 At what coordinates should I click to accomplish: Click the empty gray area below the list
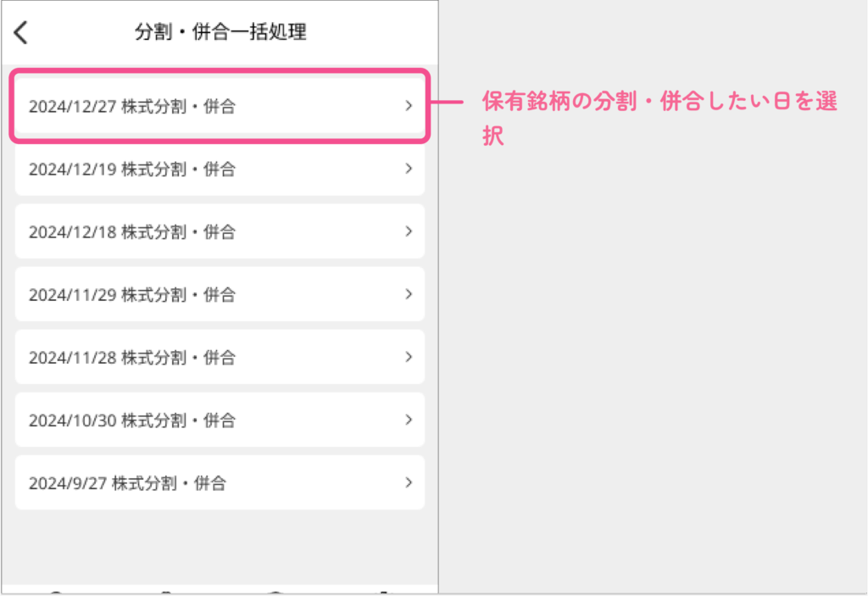point(220,546)
